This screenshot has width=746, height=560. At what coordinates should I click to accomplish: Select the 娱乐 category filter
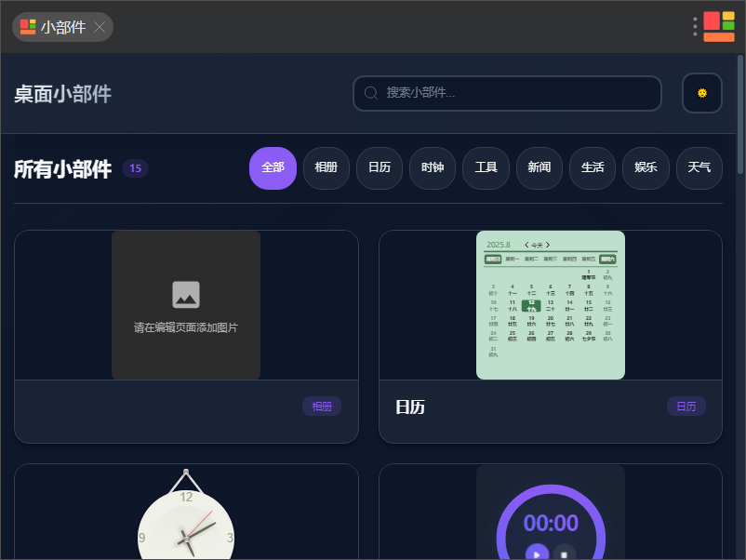[646, 168]
